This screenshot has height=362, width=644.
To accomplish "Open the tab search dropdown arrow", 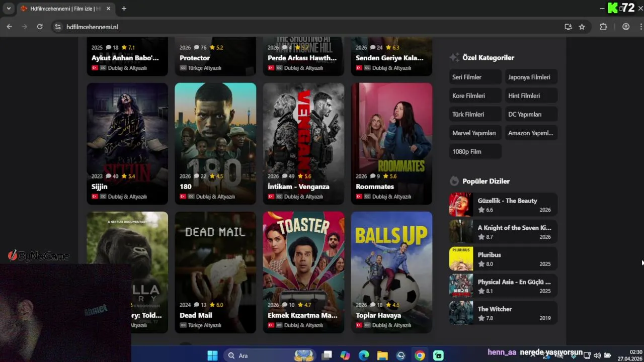I will coord(9,9).
